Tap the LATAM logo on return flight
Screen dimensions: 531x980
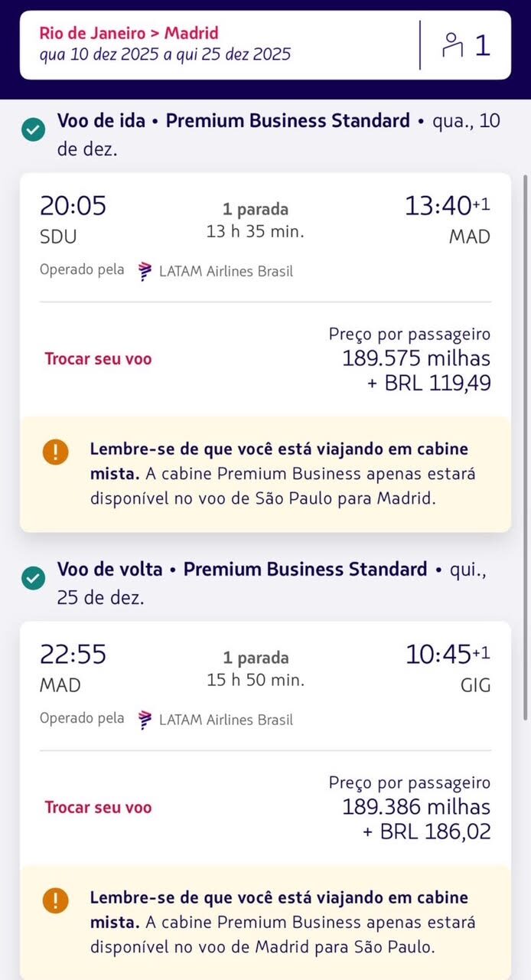click(x=145, y=720)
